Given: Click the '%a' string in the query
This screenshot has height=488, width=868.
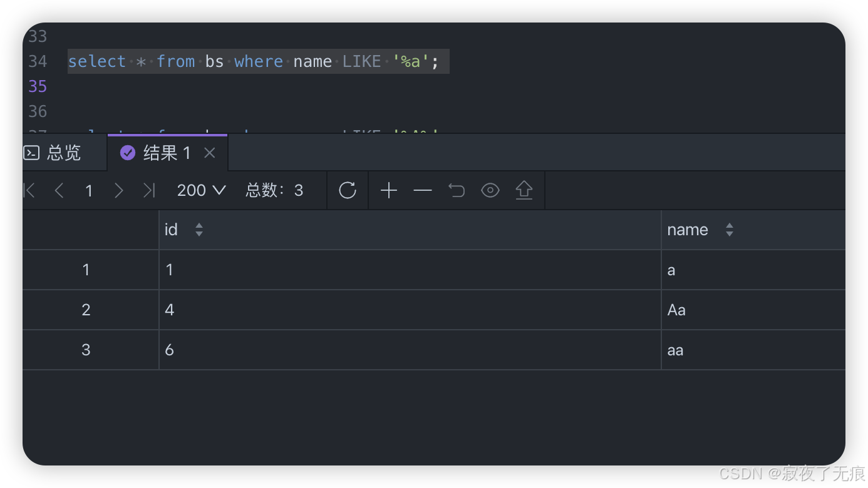Looking at the screenshot, I should pos(411,61).
